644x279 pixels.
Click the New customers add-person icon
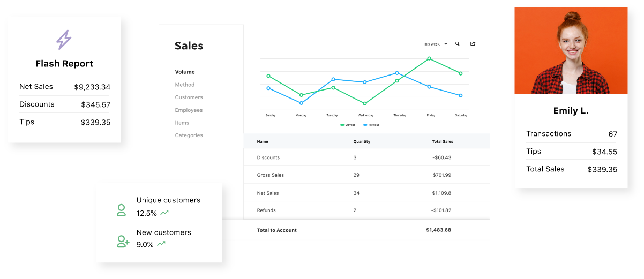tap(123, 242)
